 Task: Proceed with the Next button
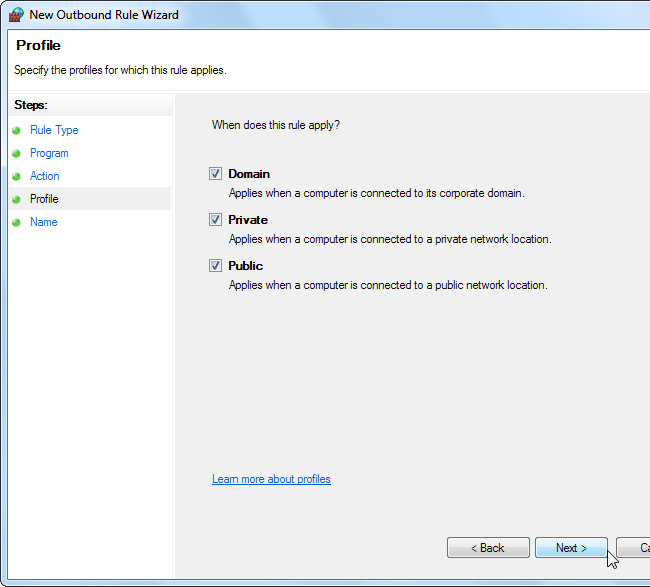pos(571,548)
